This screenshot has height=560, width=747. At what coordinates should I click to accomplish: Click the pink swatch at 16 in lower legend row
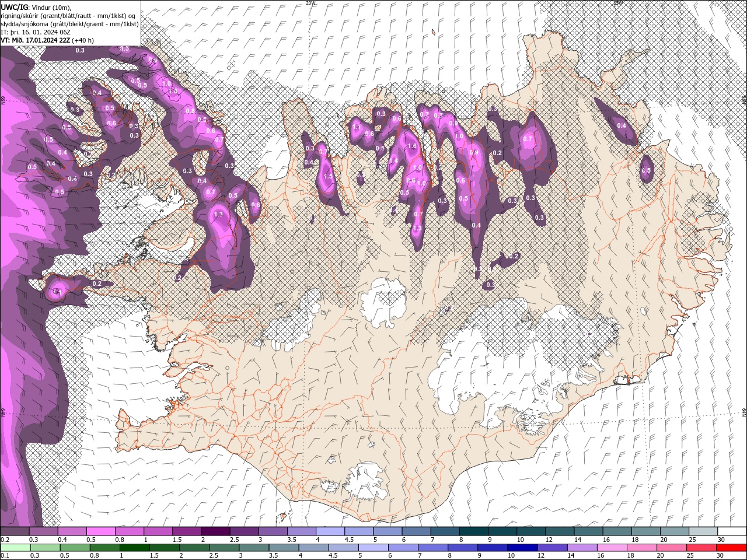(613, 548)
